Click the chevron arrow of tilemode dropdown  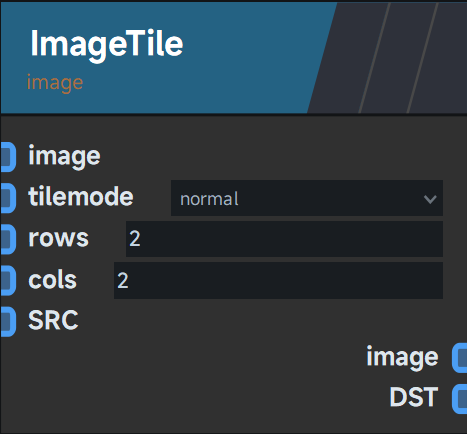point(430,199)
